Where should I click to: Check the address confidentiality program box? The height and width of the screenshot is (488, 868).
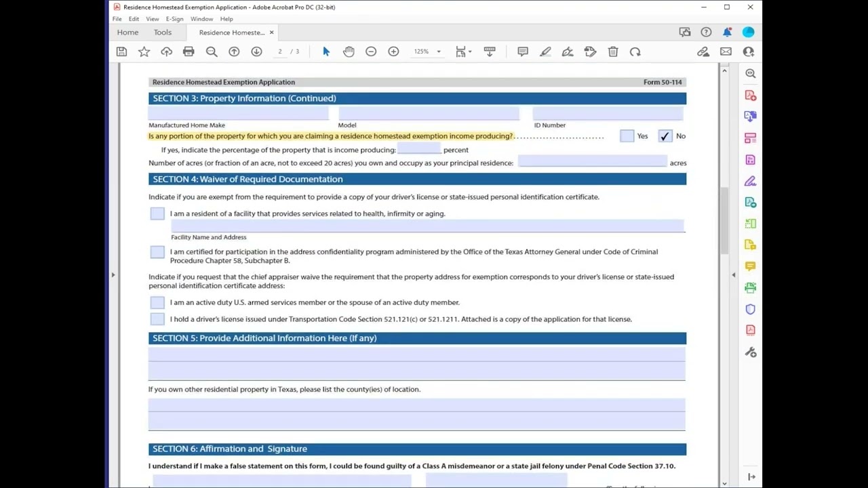(157, 252)
